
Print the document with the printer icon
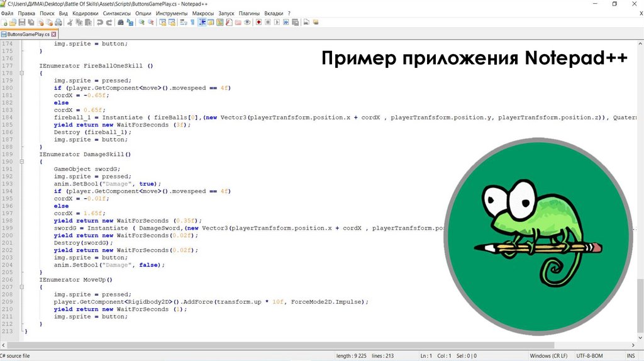[58, 22]
